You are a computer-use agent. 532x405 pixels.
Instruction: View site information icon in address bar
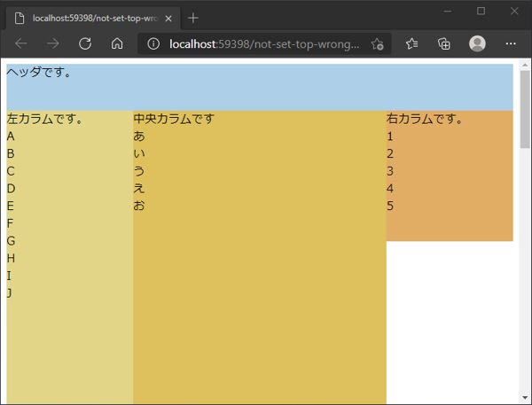153,43
